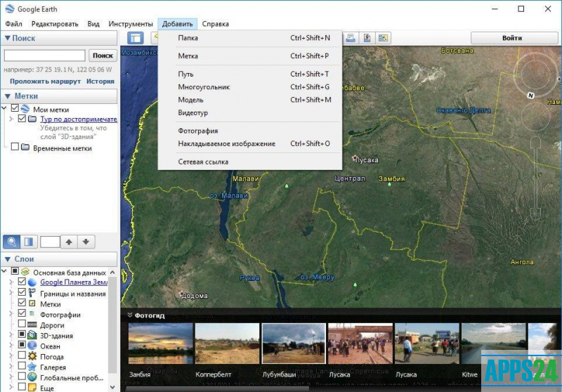
Task: Toggle the Океан layer checkbox
Action: (22, 345)
